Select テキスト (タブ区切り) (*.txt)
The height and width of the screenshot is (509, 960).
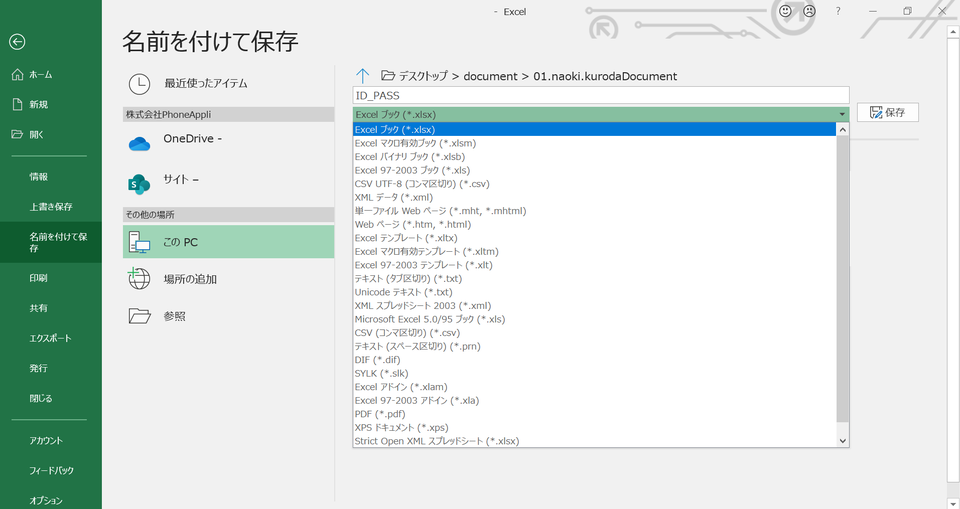pyautogui.click(x=594, y=278)
